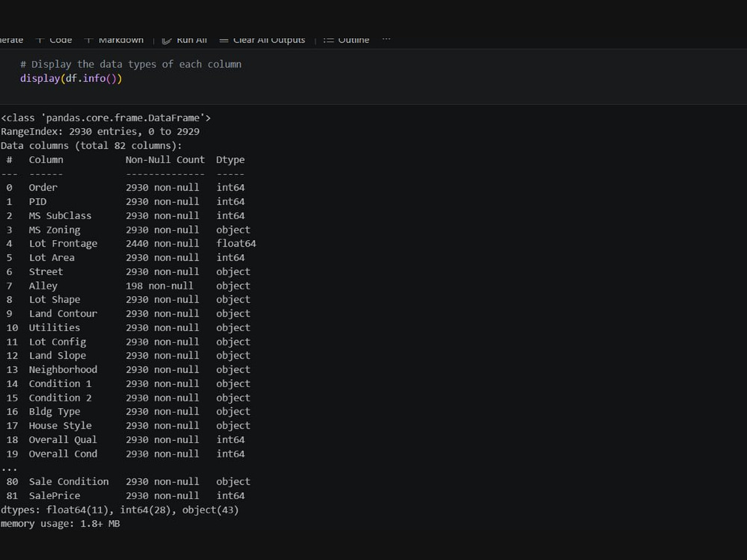Click the 'Sale Condition' row
This screenshot has width=747, height=560.
(x=128, y=482)
